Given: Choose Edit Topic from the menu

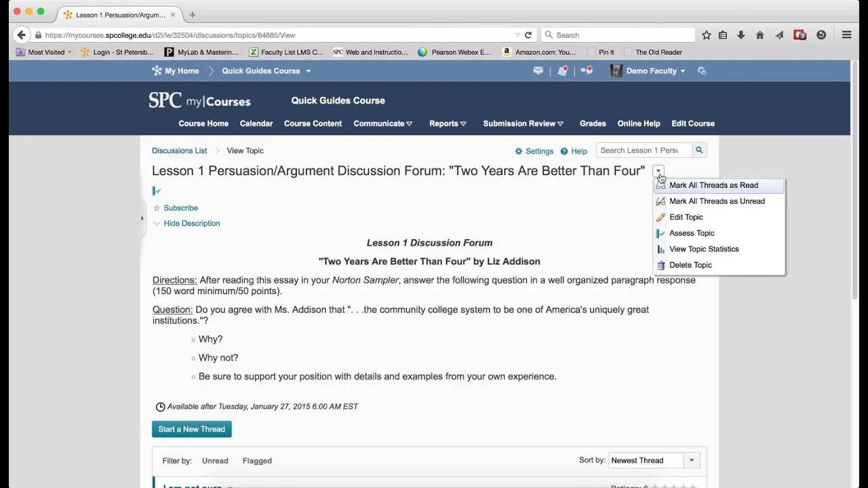Looking at the screenshot, I should pos(719,218).
